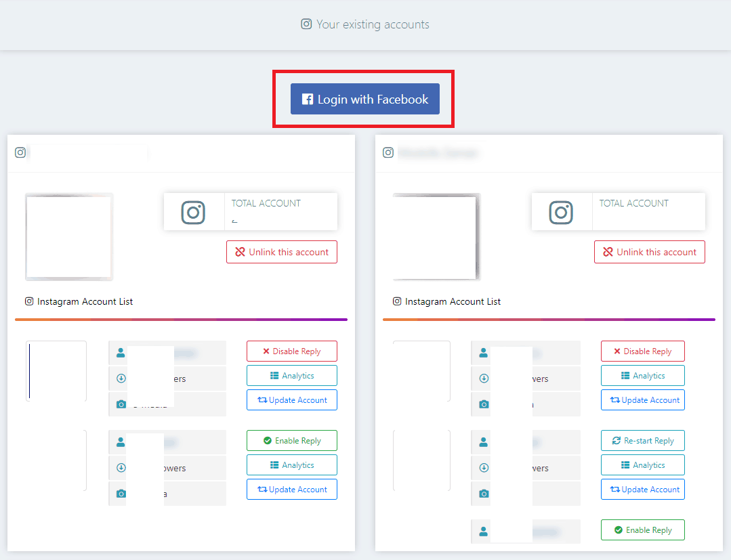The image size is (731, 560).
Task: Update Account for right card's first account
Action: 643,400
